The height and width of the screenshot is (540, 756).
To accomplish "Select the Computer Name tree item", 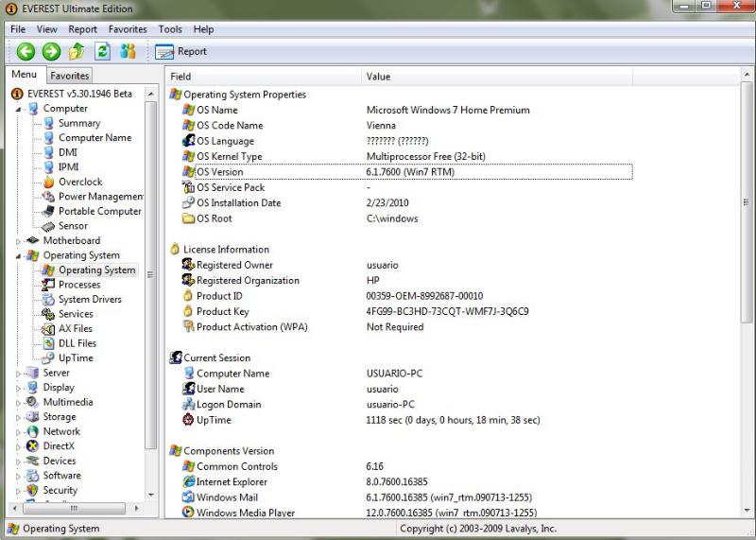I will pos(94,137).
